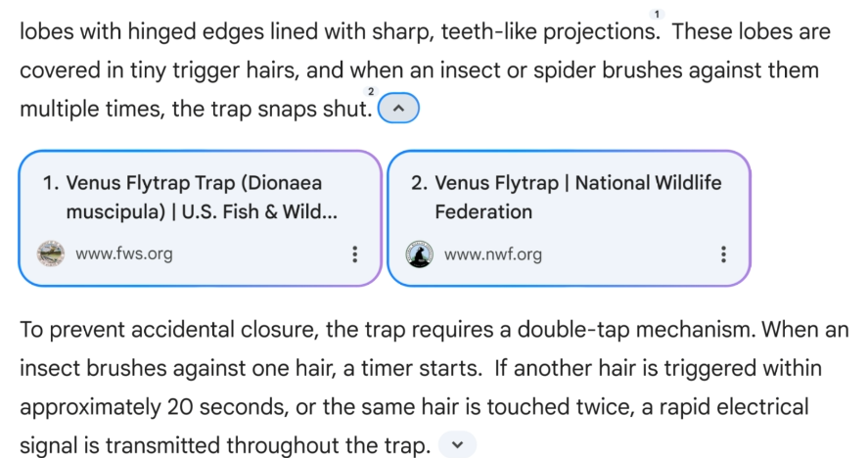Open citation marker 2 above the collapse chevron
868x458 pixels.
tap(370, 92)
